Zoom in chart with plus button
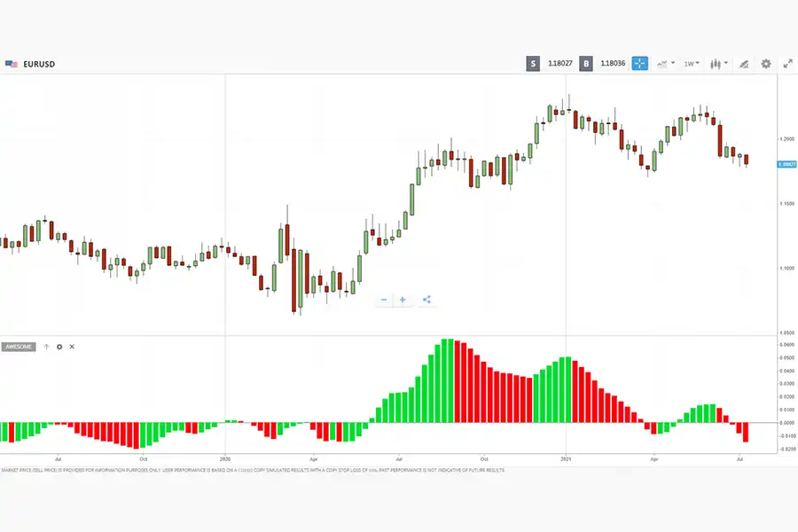Screen dimensions: 798x532 tap(403, 300)
